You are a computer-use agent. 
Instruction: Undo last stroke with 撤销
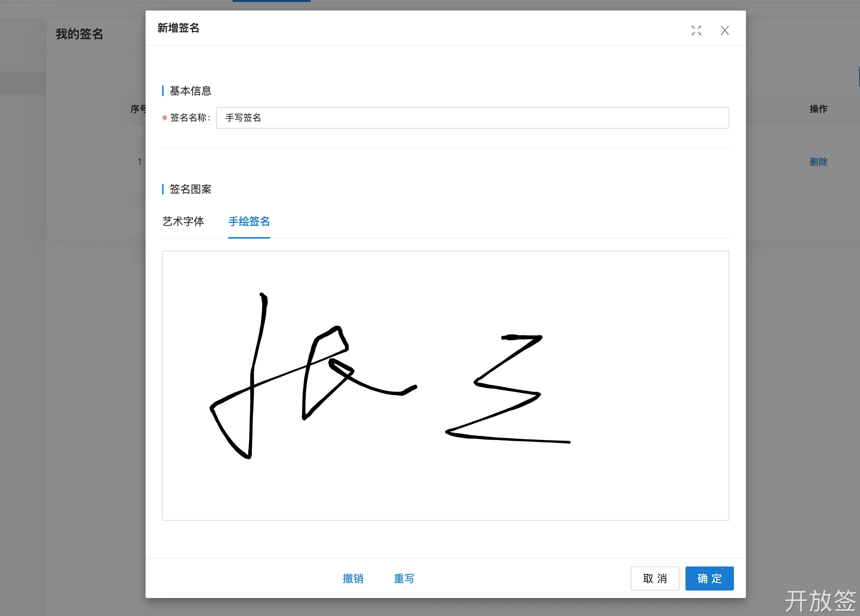(x=353, y=578)
